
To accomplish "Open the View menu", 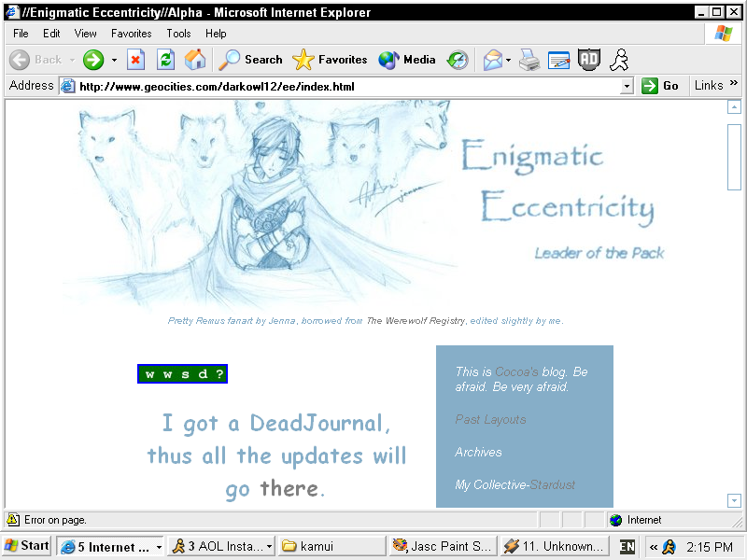I will 85,34.
